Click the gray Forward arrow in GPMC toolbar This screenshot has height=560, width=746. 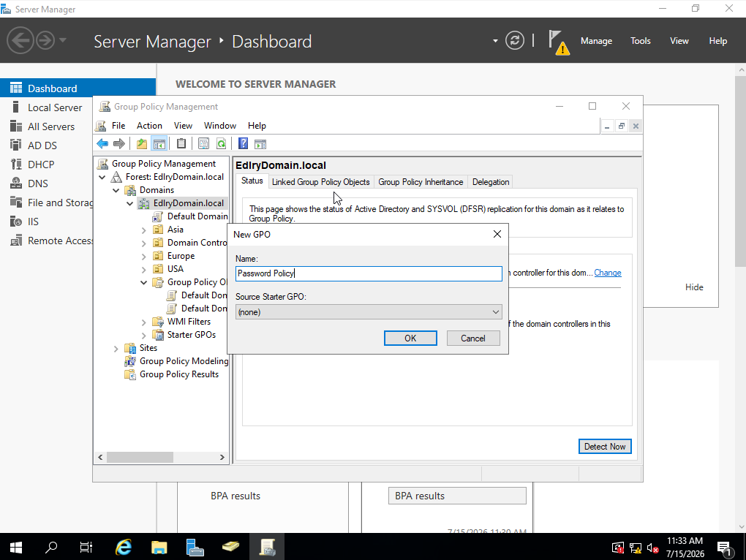(119, 143)
